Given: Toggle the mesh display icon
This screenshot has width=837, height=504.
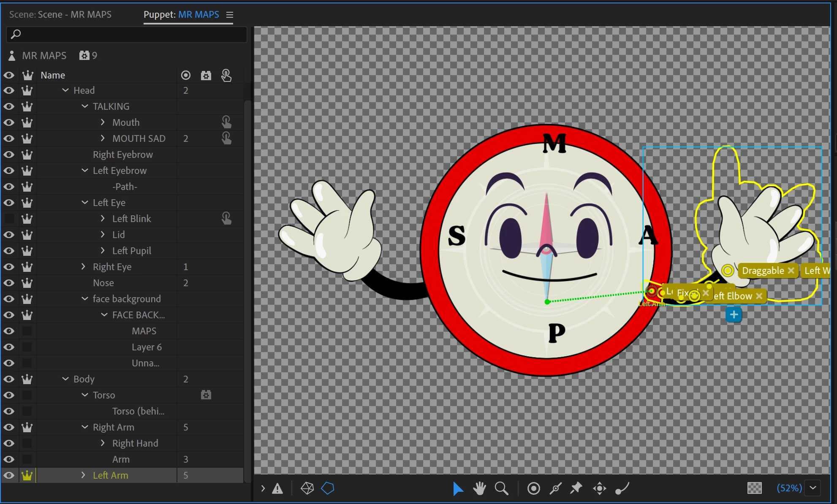Looking at the screenshot, I should point(307,488).
